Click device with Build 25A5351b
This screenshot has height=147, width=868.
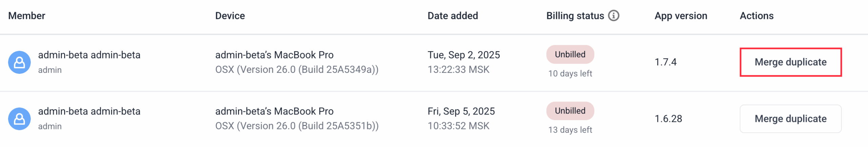pyautogui.click(x=297, y=119)
